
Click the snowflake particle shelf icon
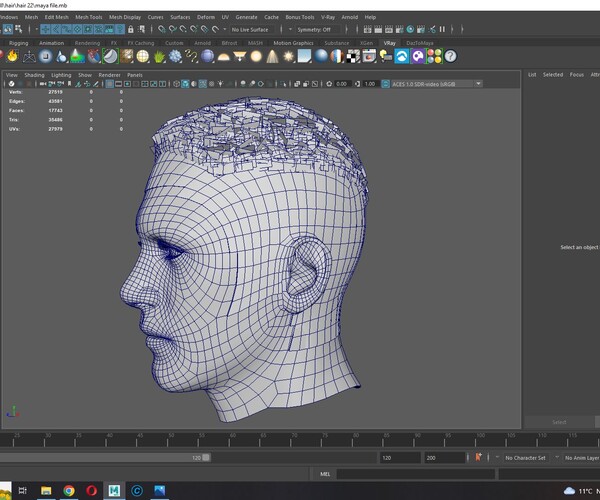tap(175, 57)
